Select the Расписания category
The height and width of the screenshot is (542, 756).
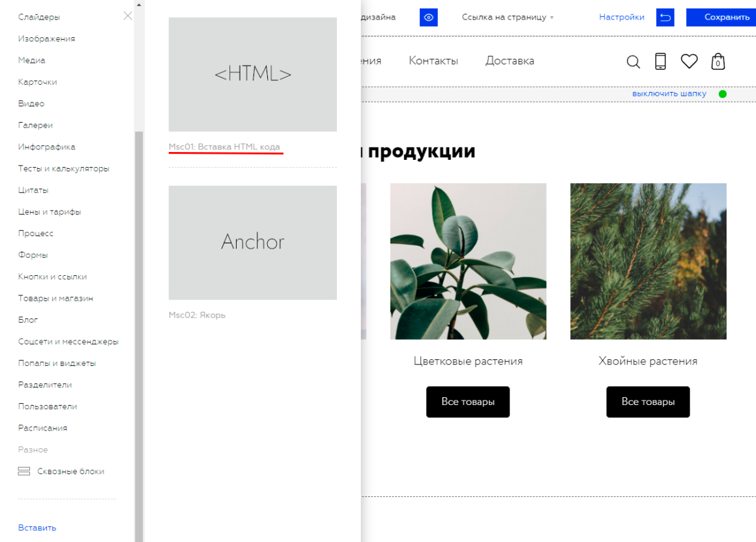42,428
